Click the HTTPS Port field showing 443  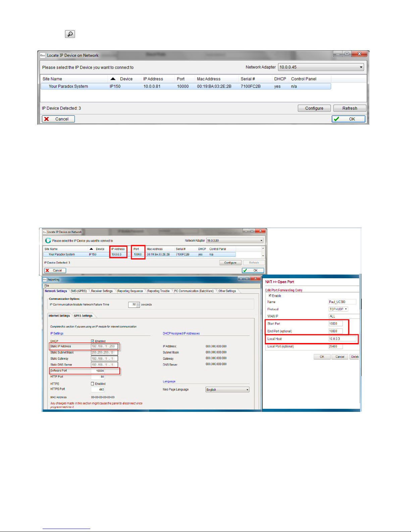click(98, 389)
